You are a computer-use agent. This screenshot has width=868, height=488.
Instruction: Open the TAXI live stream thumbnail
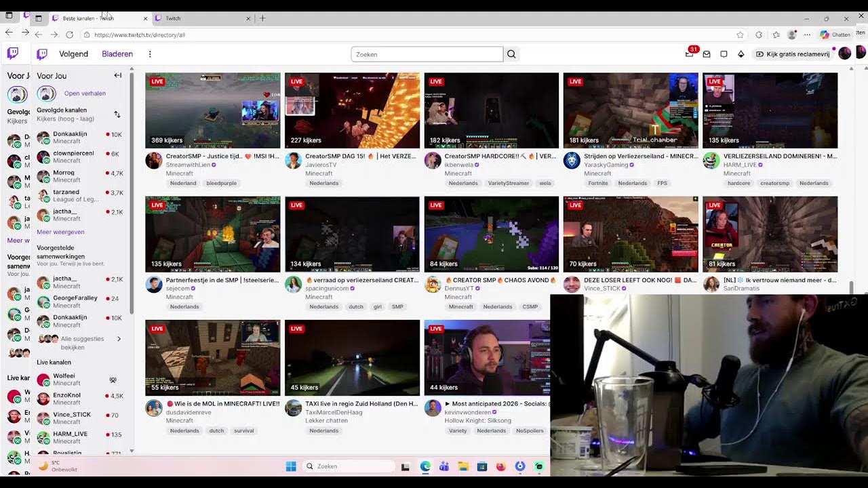[x=352, y=358]
